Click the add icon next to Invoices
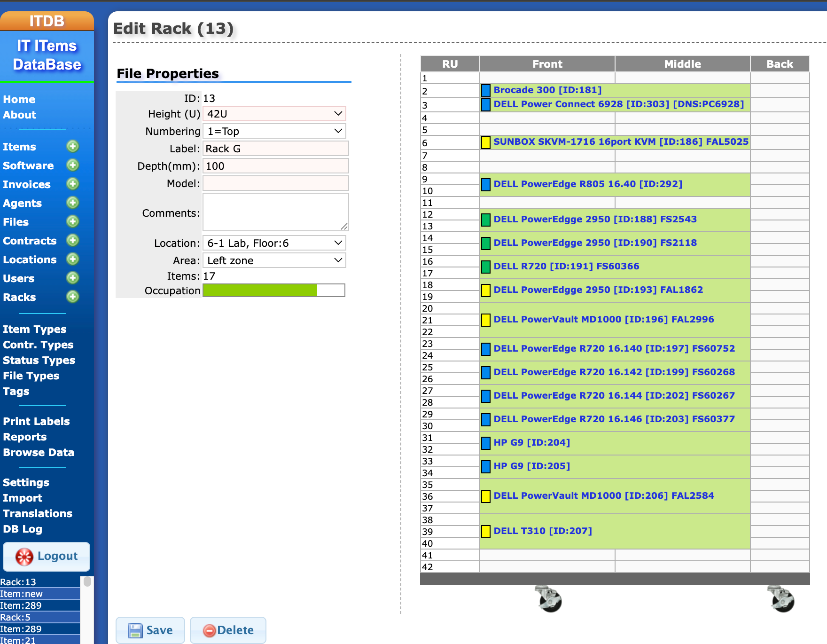 [72, 184]
